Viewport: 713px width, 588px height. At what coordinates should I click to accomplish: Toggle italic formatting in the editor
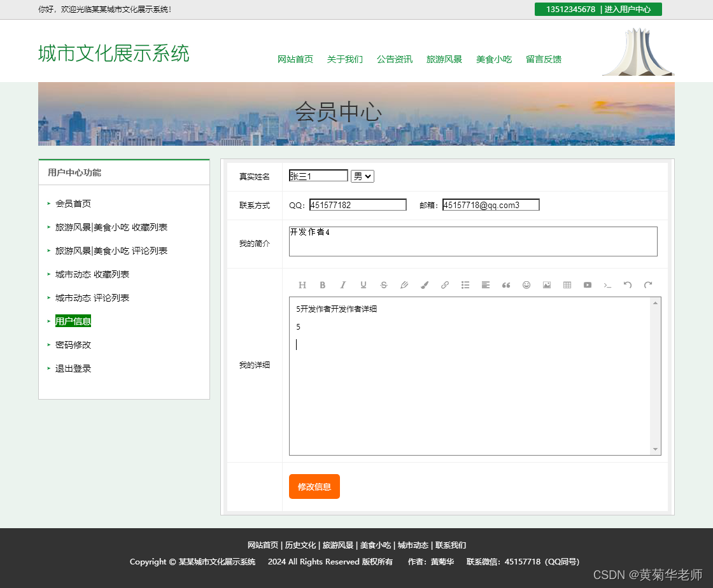(x=343, y=285)
